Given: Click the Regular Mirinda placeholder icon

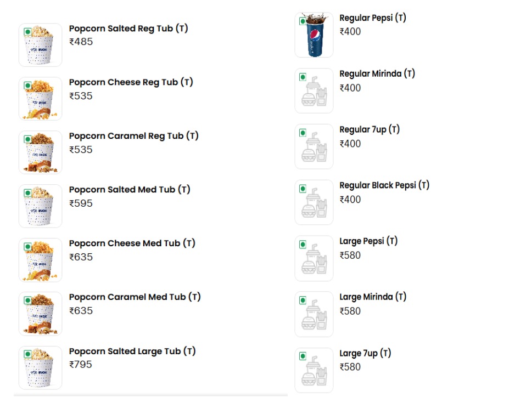Looking at the screenshot, I should point(314,91).
